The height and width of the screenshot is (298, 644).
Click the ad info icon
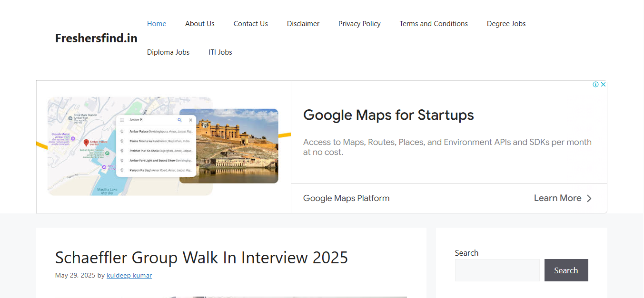point(595,85)
